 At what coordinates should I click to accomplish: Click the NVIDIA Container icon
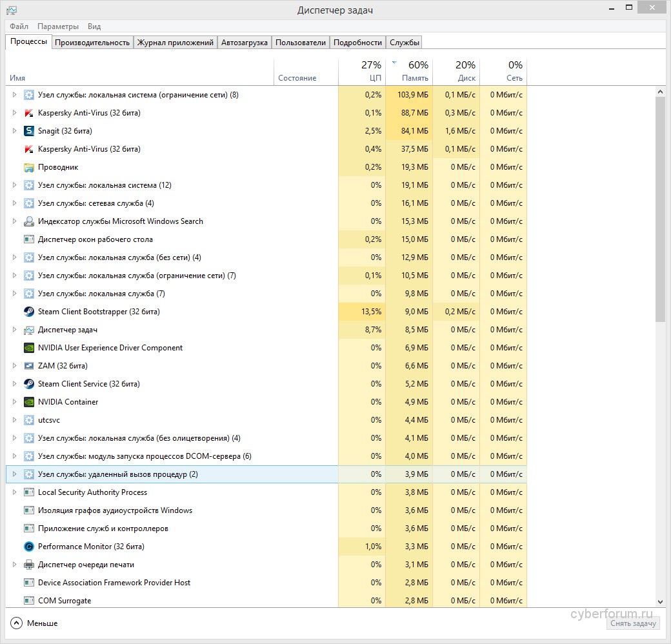28,402
